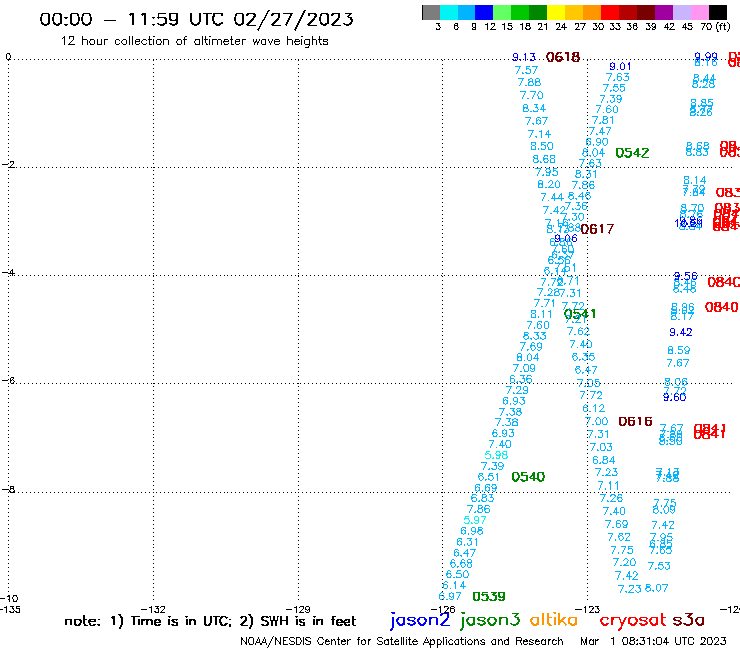Viewport: 740px width, 650px height.
Task: Click the 6.12 wave height value
Action: pos(593,408)
